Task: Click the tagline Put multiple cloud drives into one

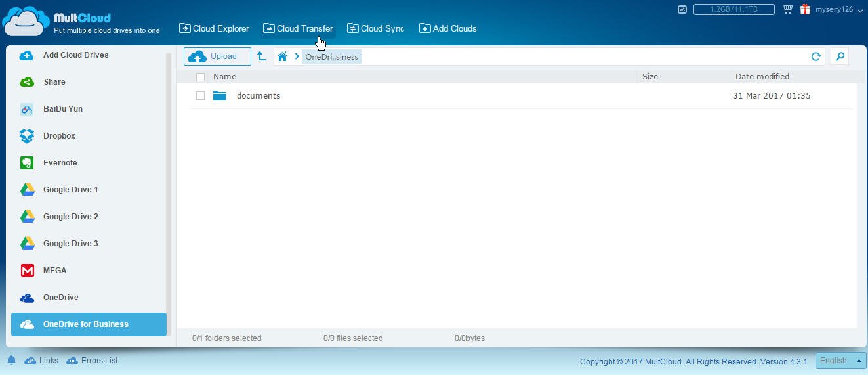Action: pyautogui.click(x=107, y=30)
